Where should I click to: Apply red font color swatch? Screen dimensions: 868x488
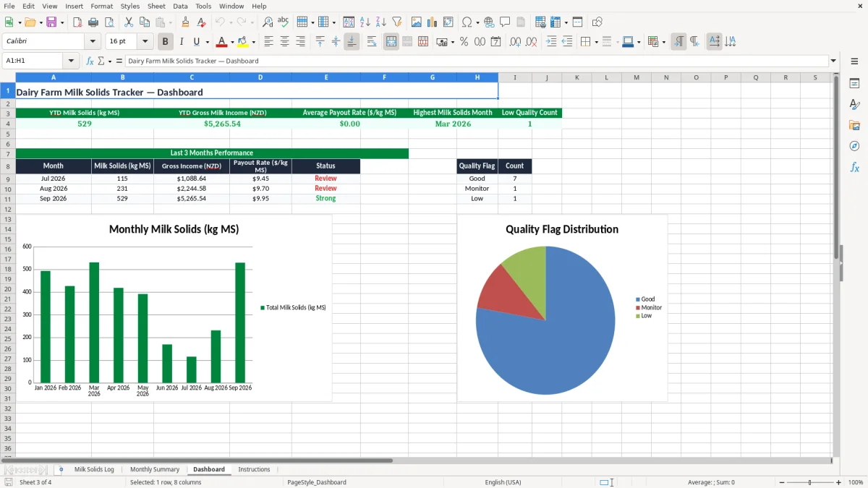click(x=221, y=42)
